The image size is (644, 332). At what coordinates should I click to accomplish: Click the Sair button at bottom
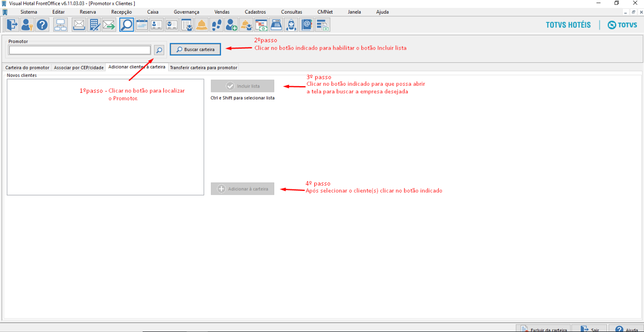[x=589, y=329]
